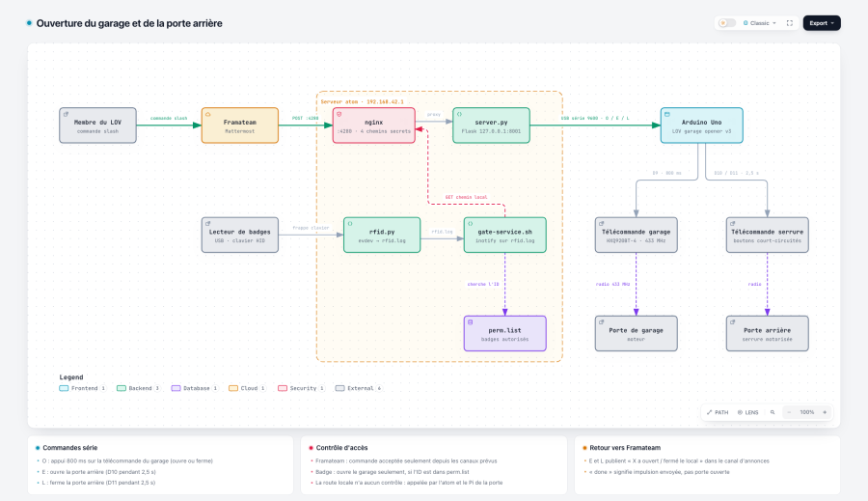Activate the PATH tool

pyautogui.click(x=718, y=412)
